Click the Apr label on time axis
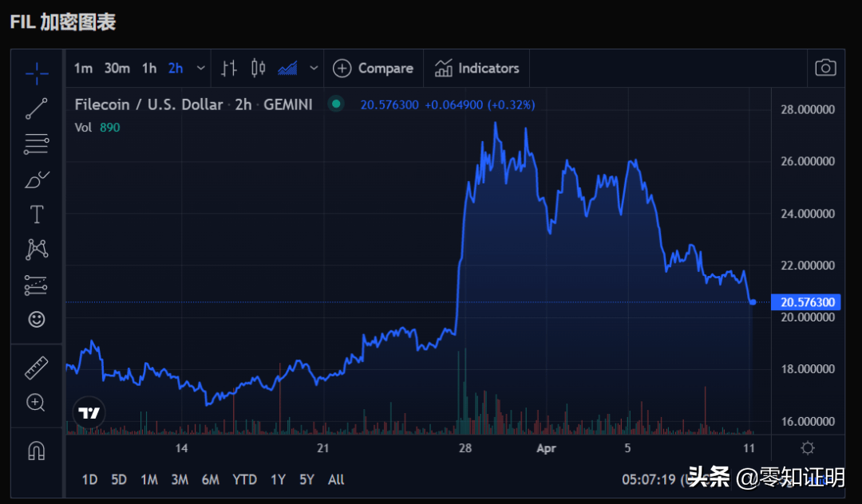 (x=546, y=448)
